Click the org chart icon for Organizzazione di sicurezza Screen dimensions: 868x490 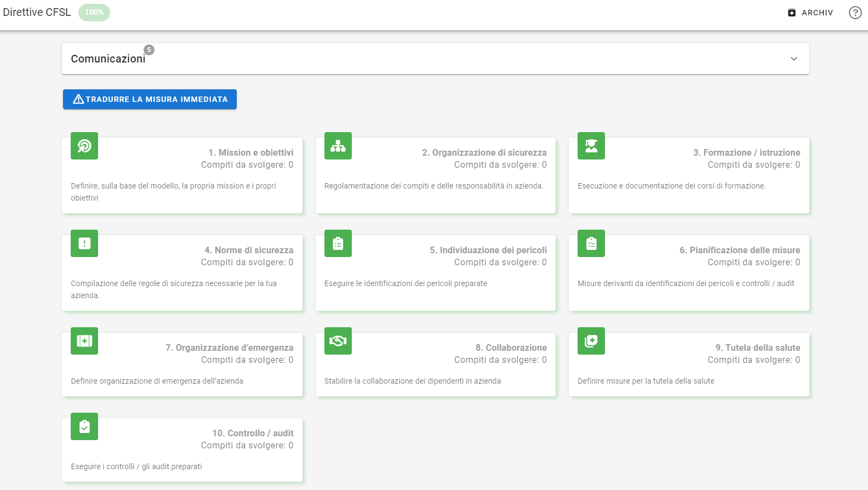pyautogui.click(x=338, y=146)
